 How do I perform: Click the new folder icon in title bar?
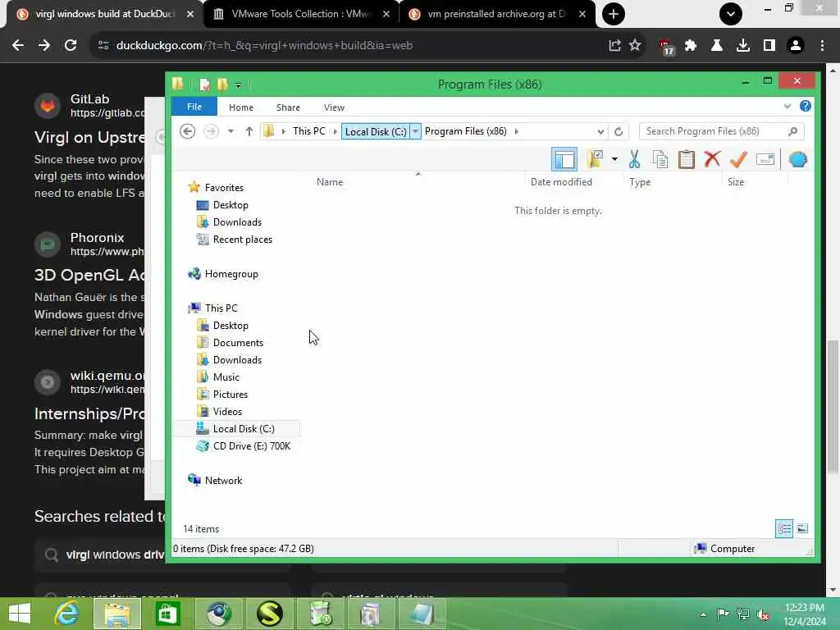pos(221,84)
